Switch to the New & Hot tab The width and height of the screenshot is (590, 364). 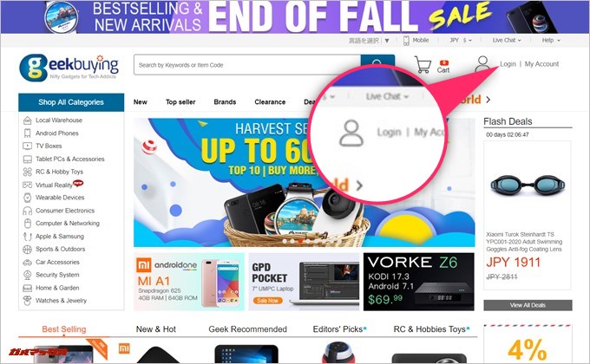[156, 329]
